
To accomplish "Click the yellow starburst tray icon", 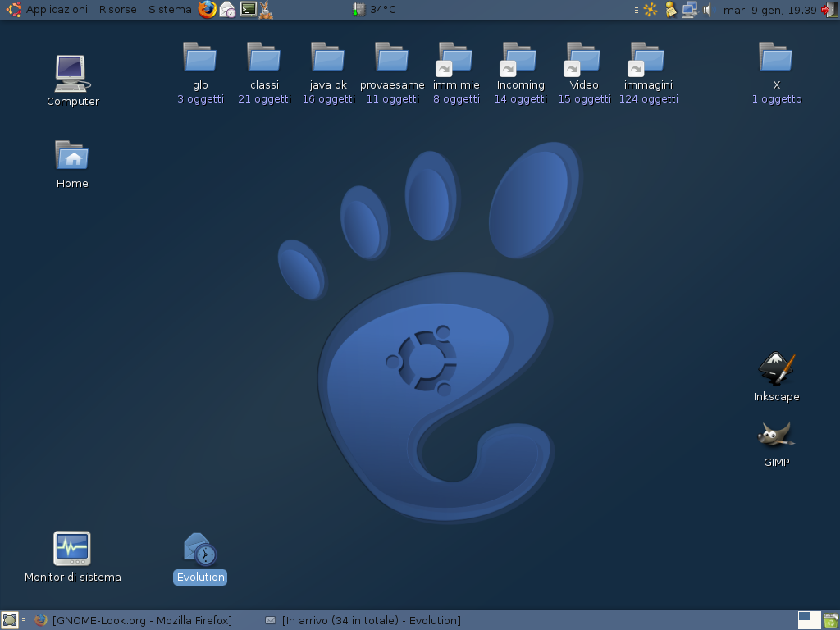I will tap(651, 10).
